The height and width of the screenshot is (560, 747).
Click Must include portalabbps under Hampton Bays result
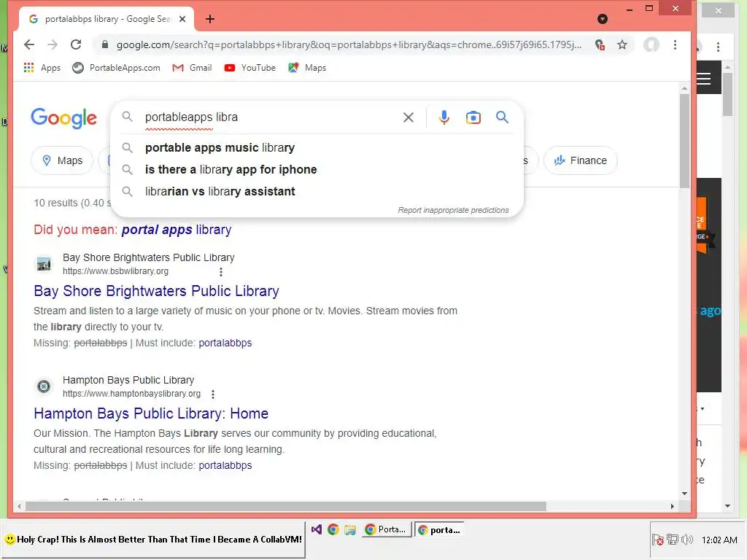[x=225, y=465]
